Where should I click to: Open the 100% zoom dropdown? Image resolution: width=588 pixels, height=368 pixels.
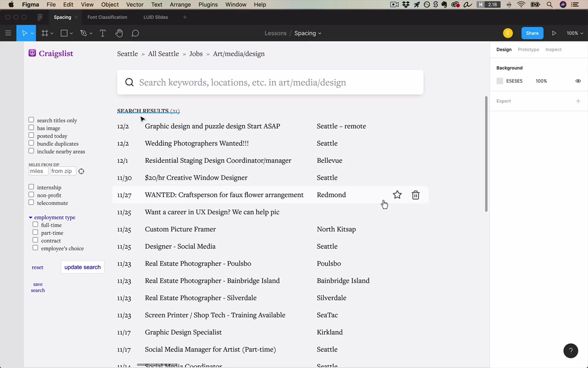[x=575, y=33]
